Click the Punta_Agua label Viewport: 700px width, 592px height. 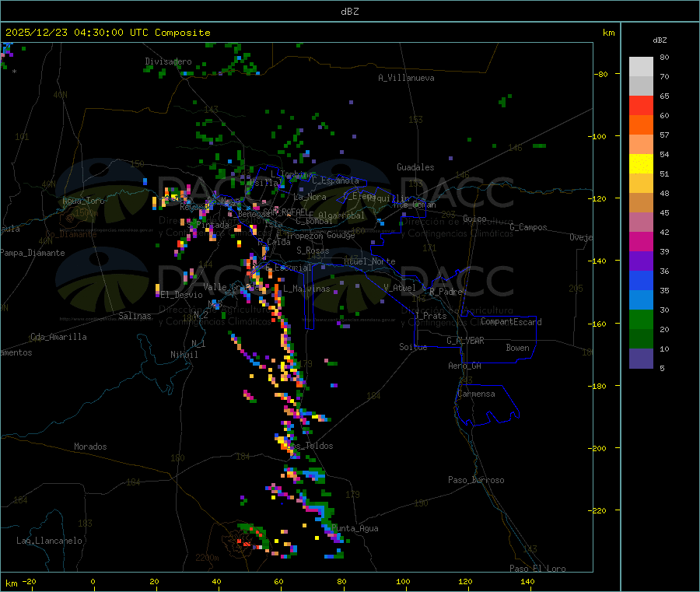(355, 528)
